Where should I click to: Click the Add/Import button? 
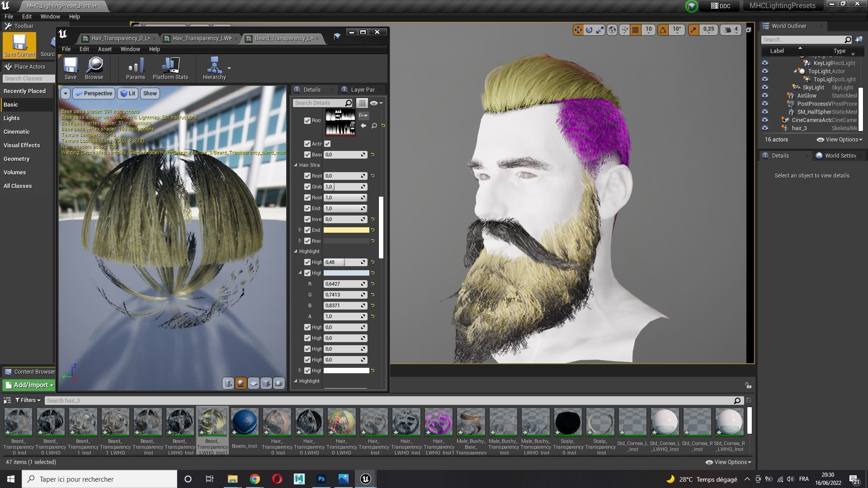pyautogui.click(x=28, y=385)
